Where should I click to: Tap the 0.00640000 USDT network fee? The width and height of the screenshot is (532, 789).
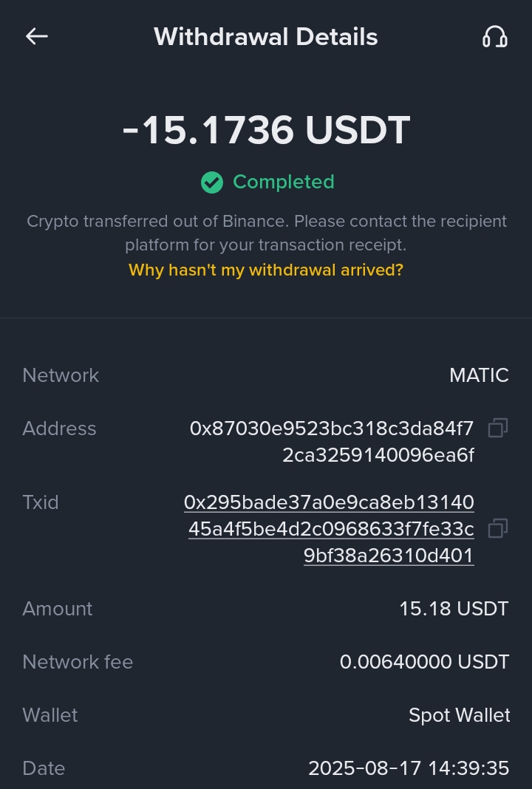[x=424, y=662]
